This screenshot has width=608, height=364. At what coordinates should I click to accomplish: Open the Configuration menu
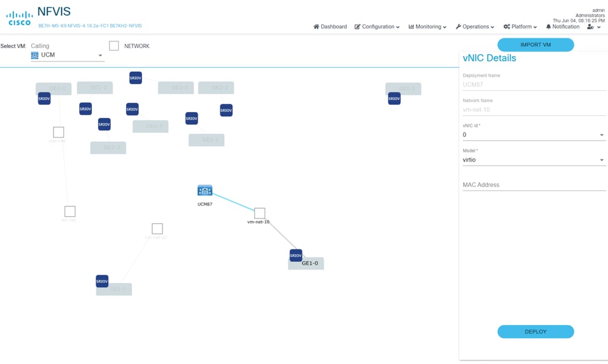point(377,27)
